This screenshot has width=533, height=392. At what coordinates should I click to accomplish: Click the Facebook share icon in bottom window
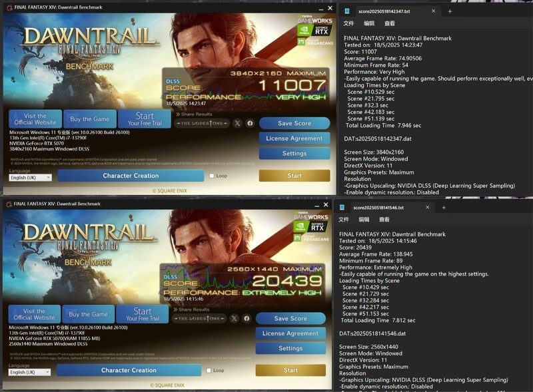247,318
